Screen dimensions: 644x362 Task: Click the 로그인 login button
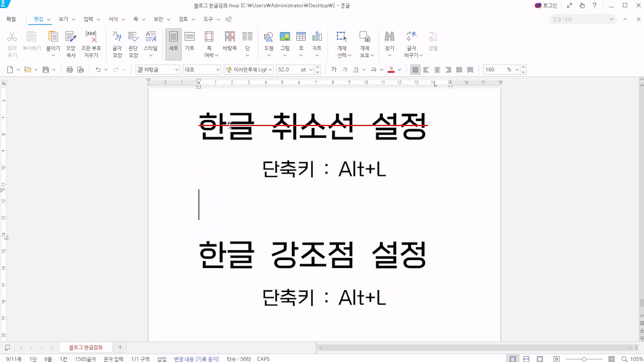tap(546, 5)
